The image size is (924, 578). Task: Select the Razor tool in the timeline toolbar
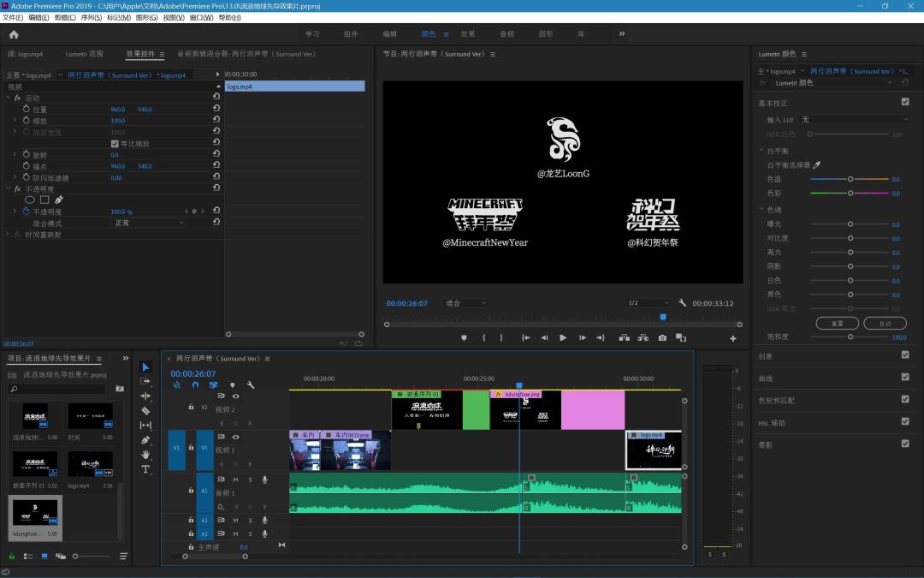(x=145, y=411)
